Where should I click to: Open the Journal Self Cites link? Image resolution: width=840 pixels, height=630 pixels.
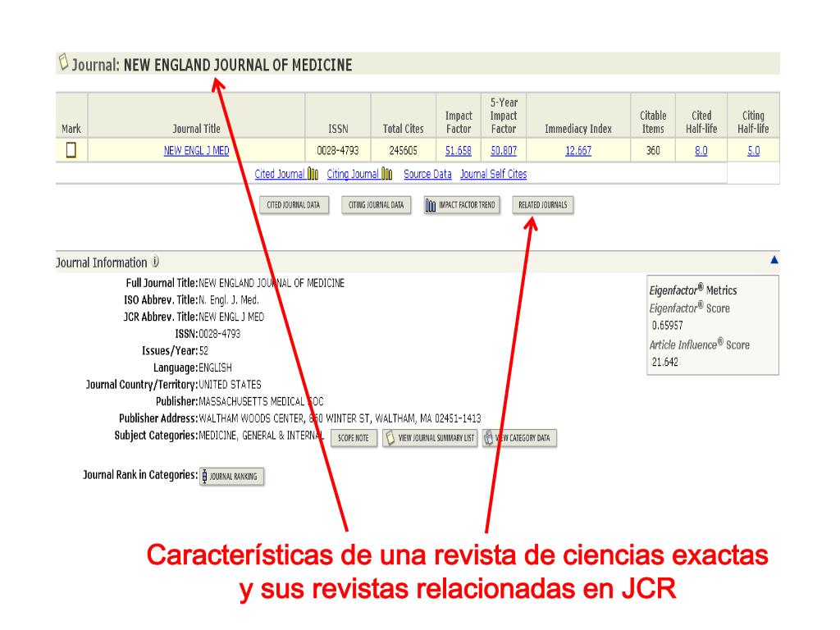click(x=493, y=174)
